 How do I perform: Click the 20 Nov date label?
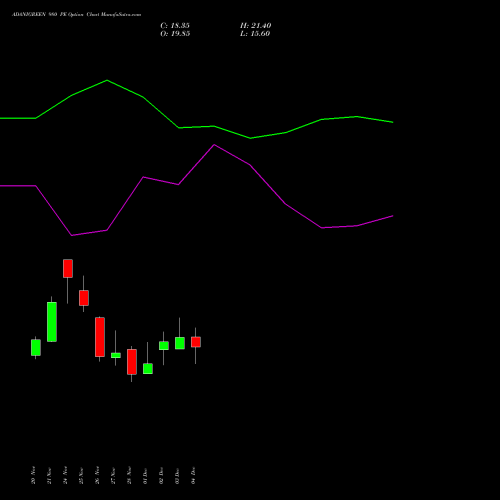33,475
